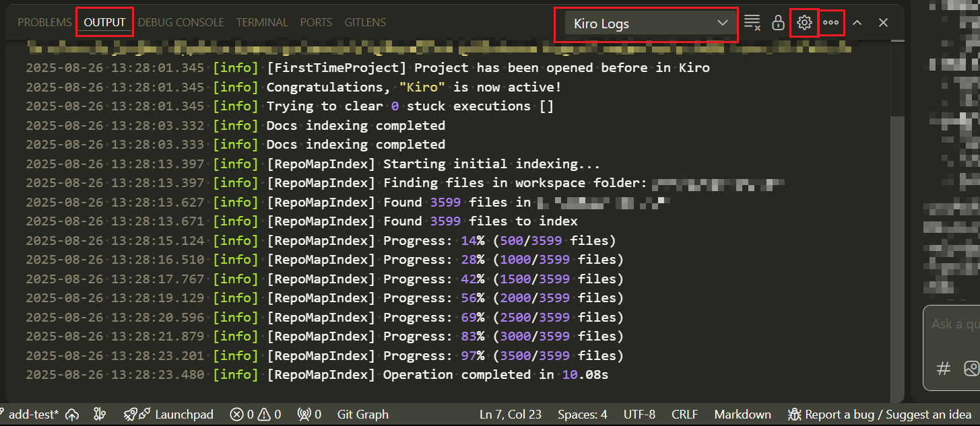Publish branch using the cloud upload icon
The height and width of the screenshot is (426, 980).
[x=71, y=415]
